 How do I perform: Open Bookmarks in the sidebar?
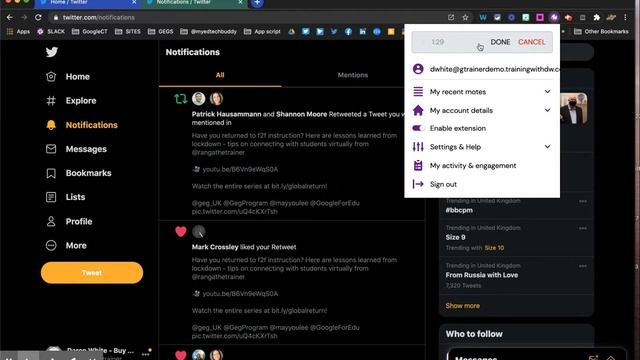(x=78, y=173)
